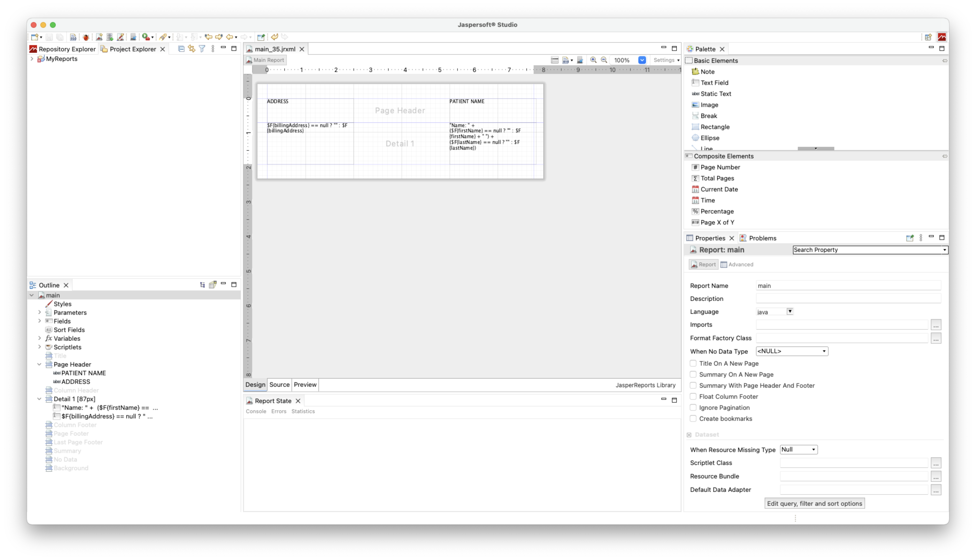Click the filter funnel icon in Project Explorer
Image resolution: width=976 pixels, height=560 pixels.
pos(202,49)
